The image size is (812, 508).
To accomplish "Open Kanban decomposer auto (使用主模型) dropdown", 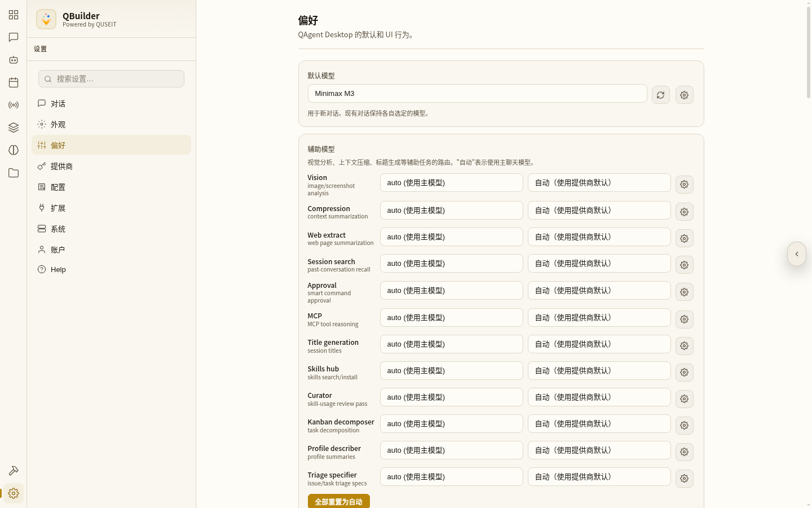I will click(452, 424).
